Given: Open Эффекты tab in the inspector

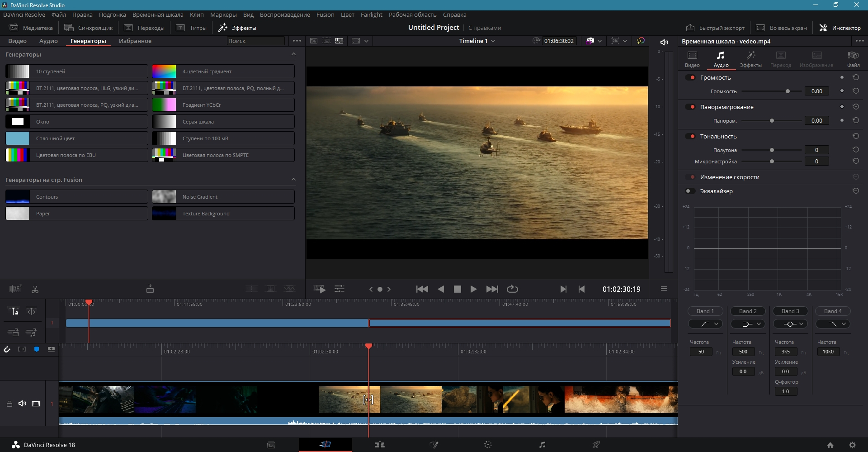Looking at the screenshot, I should coord(750,59).
